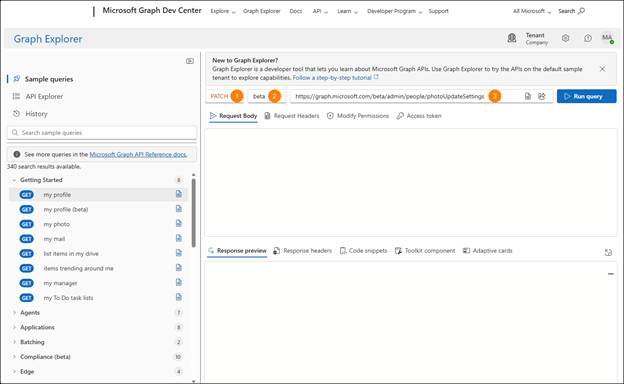Click the Search sample queries field
This screenshot has width=624, height=384.
[102, 133]
